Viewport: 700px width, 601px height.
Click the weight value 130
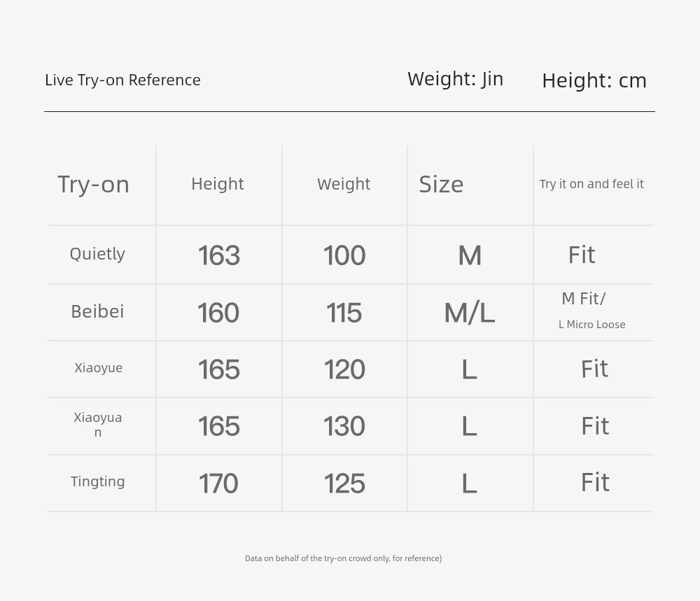[x=344, y=426]
